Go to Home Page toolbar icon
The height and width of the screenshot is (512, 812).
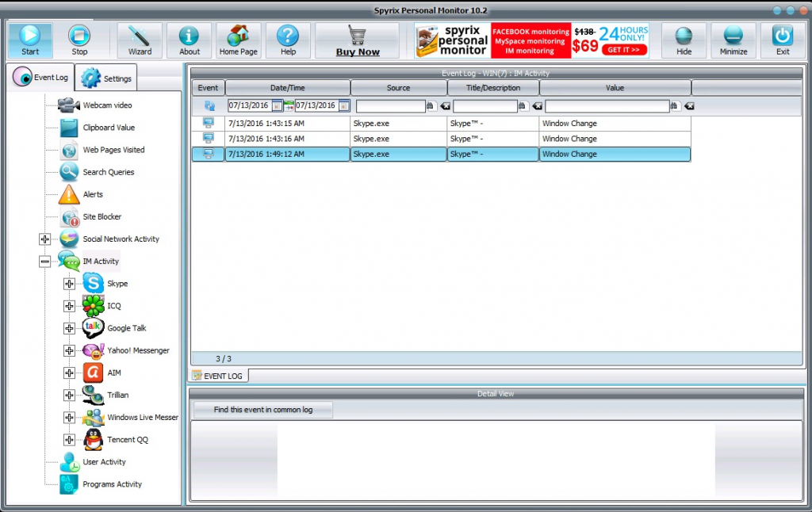pos(239,36)
